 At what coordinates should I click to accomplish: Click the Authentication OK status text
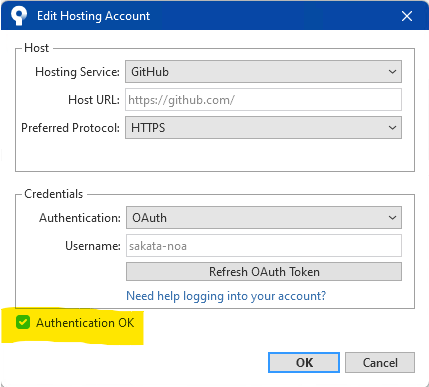click(85, 323)
